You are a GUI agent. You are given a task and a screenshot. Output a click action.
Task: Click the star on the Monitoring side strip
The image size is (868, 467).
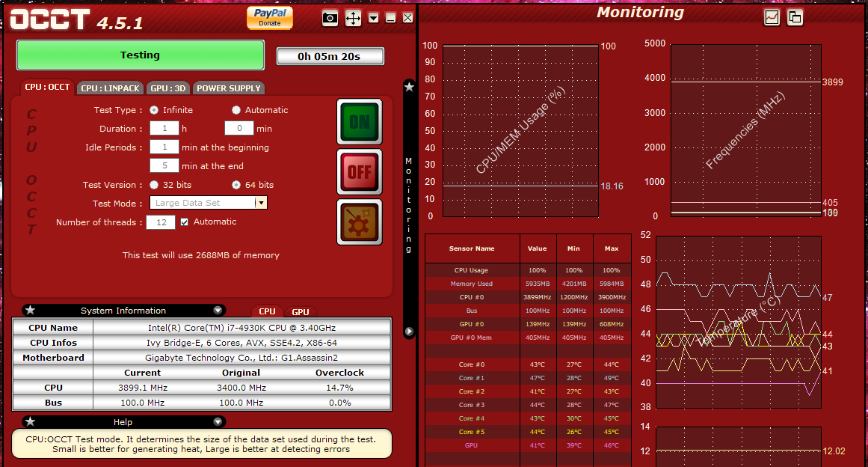tap(409, 86)
